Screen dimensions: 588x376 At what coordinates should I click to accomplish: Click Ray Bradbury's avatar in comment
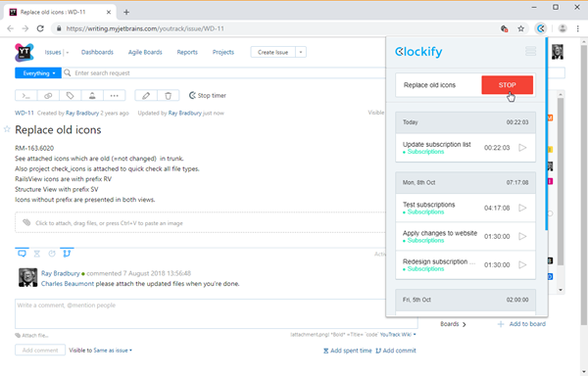tap(28, 277)
